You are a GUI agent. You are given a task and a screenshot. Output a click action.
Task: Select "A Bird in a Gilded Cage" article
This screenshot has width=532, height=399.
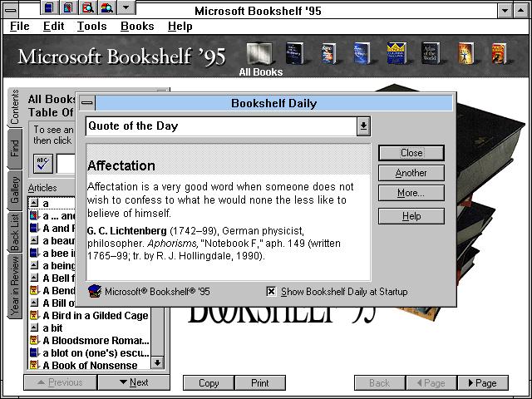(x=96, y=315)
